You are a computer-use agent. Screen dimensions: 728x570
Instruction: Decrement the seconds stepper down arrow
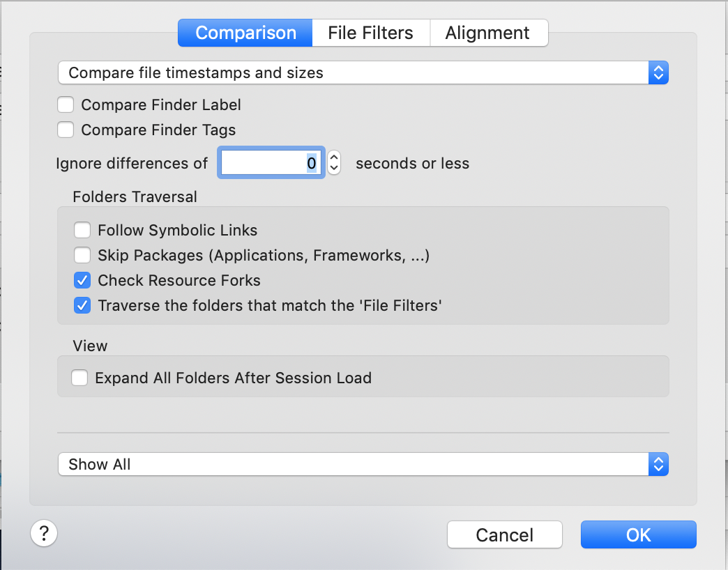pyautogui.click(x=334, y=169)
